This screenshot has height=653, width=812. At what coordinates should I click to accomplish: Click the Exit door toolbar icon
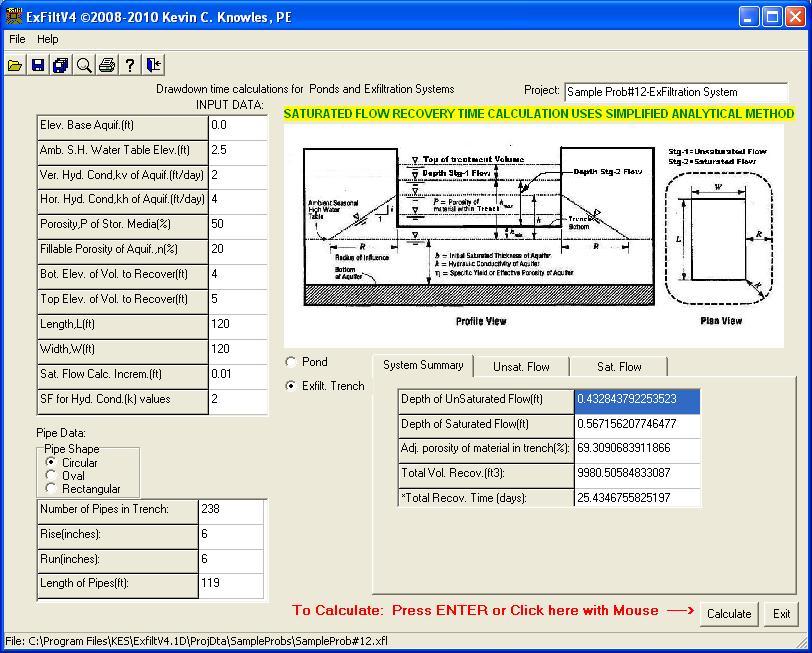[153, 65]
